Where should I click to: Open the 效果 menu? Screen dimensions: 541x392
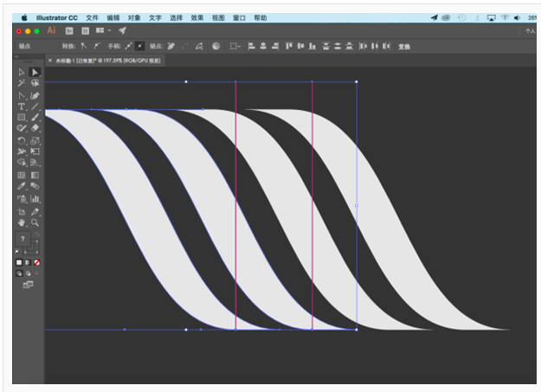197,17
